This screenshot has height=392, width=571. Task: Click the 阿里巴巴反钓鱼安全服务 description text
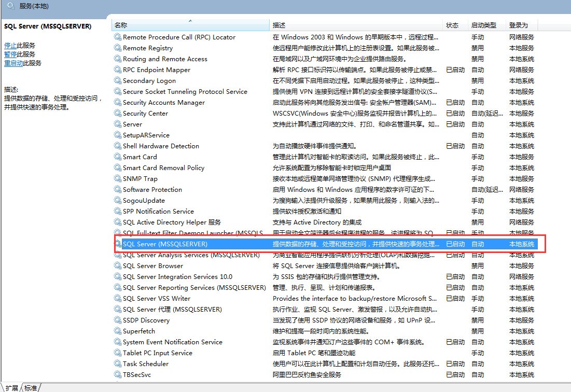point(307,374)
